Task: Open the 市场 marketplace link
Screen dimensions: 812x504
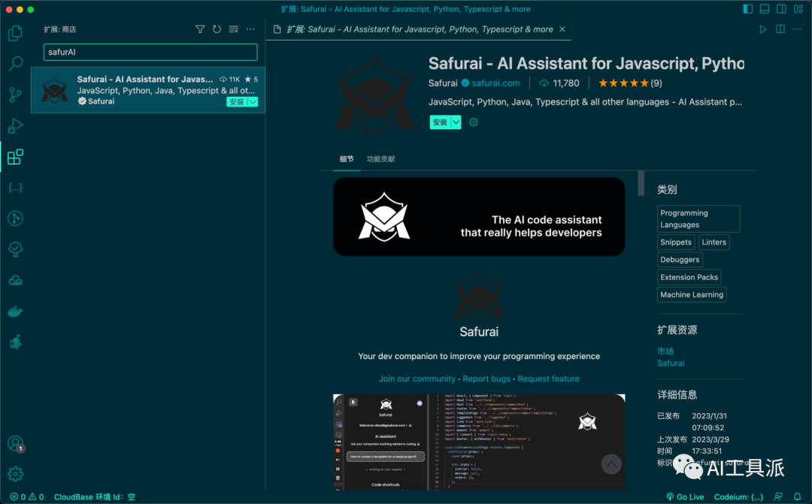Action: [x=665, y=352]
